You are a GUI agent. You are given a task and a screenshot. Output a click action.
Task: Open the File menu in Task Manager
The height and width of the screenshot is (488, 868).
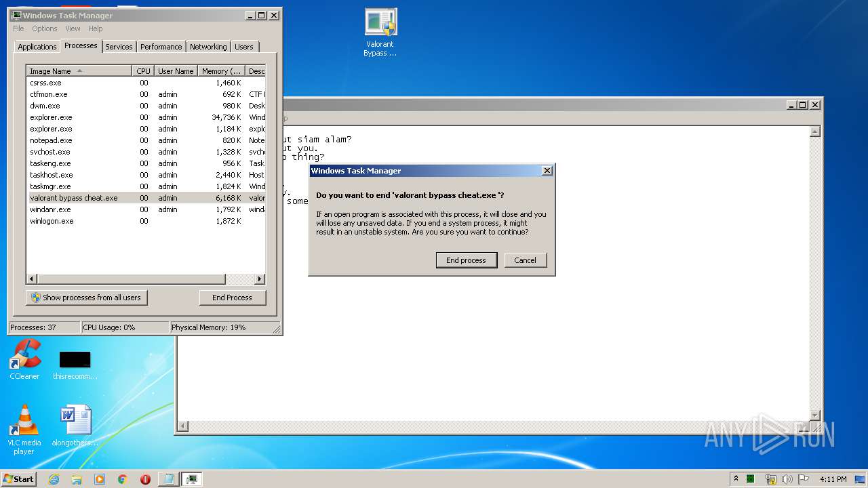click(18, 28)
